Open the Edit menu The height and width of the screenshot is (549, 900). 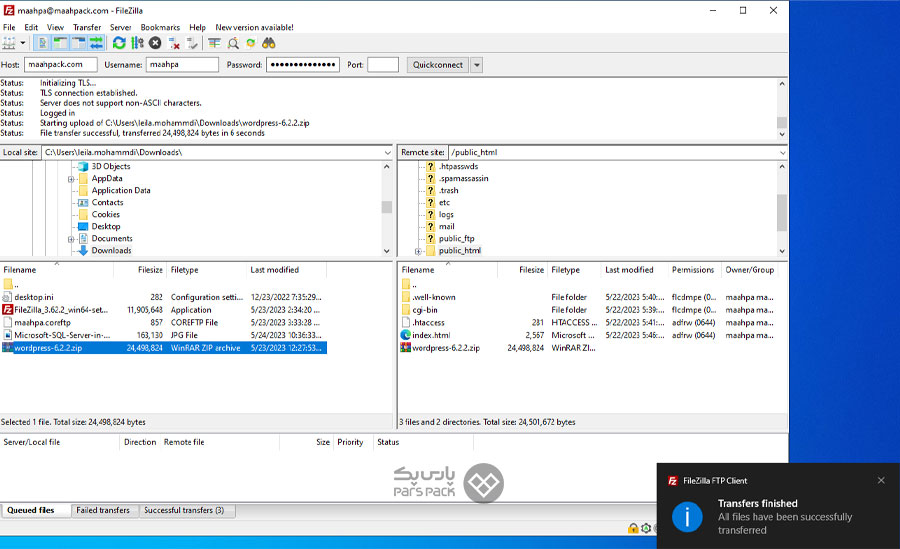click(x=31, y=27)
